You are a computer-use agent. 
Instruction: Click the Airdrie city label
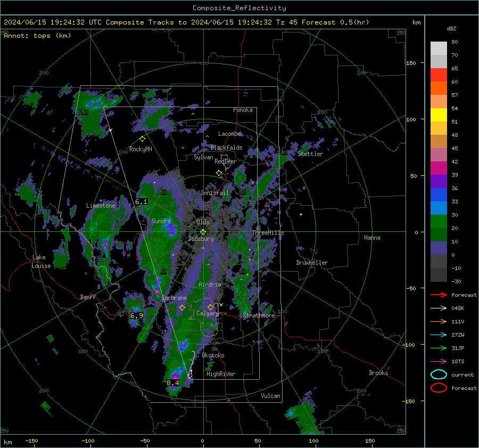[210, 284]
